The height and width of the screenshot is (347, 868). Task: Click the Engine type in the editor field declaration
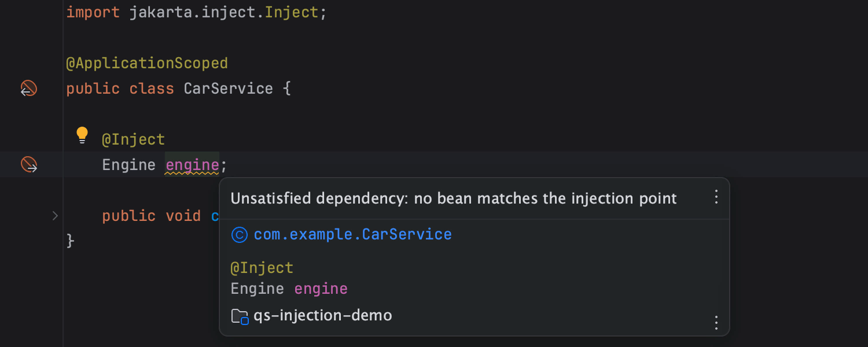128,165
